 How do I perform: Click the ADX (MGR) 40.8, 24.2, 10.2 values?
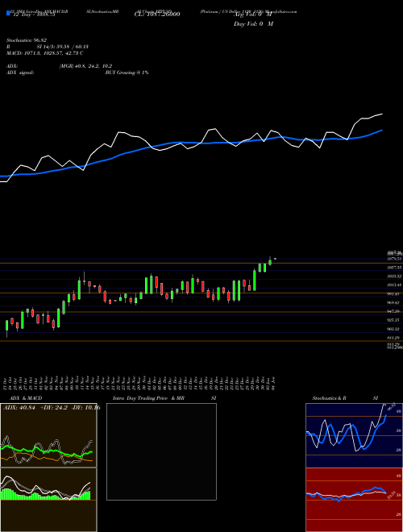click(85, 66)
